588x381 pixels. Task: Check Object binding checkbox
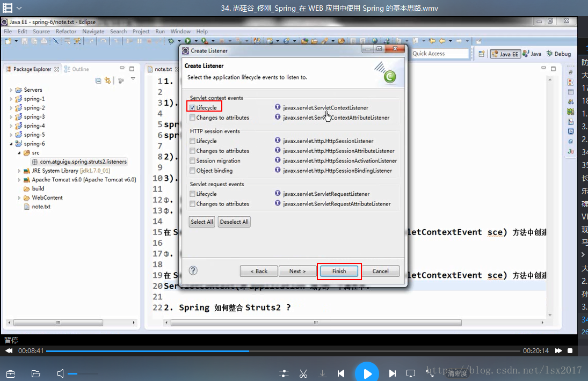point(192,171)
